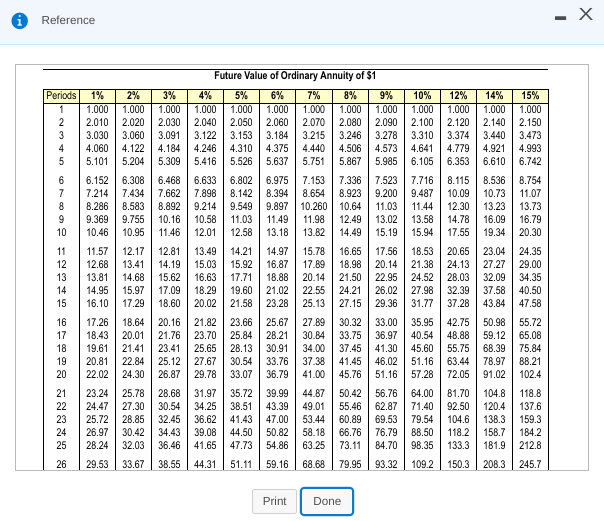
Task: Select the 3% column header
Action: click(169, 95)
